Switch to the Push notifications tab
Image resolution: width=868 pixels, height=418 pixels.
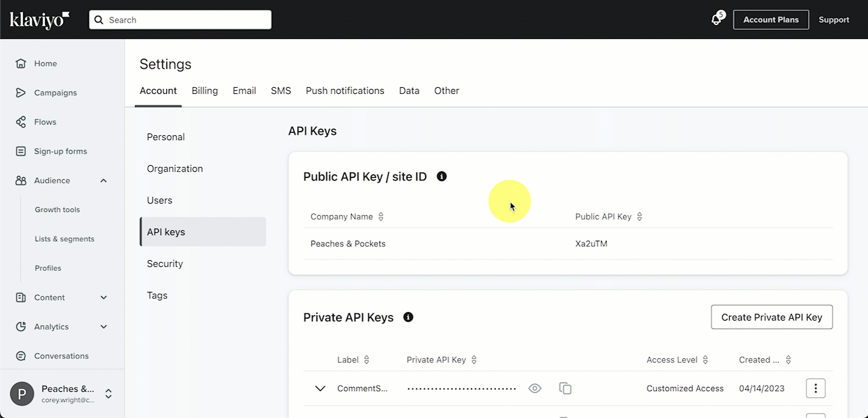pos(345,91)
